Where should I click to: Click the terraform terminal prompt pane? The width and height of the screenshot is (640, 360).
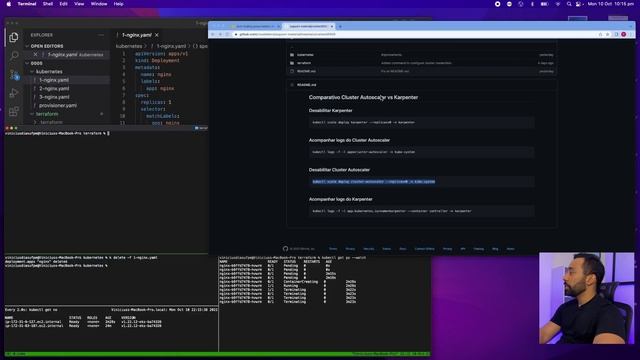tap(106, 192)
